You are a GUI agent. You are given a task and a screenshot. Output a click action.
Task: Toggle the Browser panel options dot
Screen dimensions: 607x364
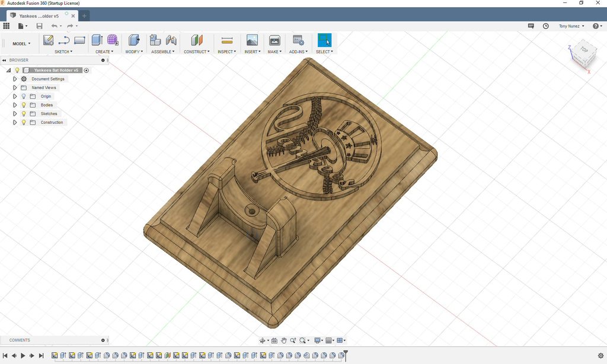coord(103,60)
